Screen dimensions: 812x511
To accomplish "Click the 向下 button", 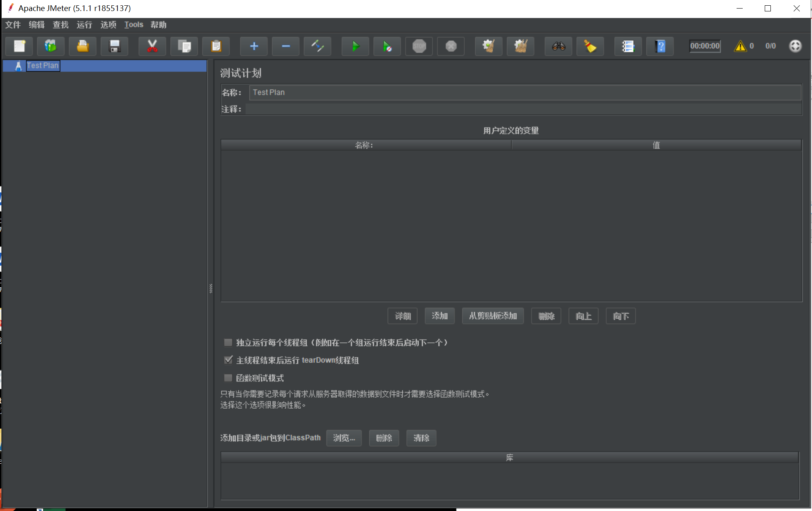I will click(621, 316).
